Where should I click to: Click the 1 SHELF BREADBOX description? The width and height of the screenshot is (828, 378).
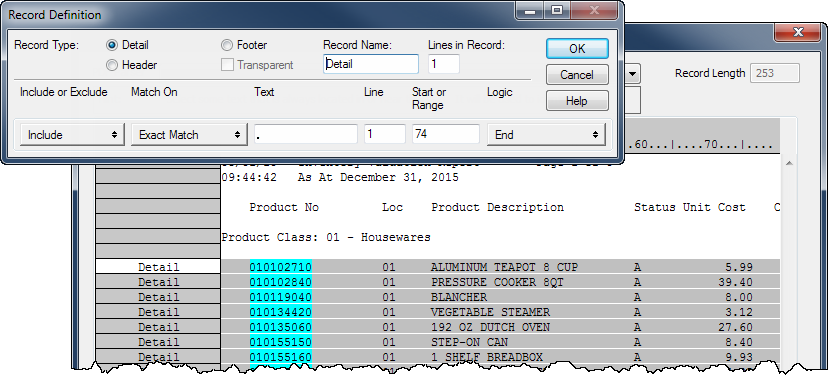(x=487, y=357)
